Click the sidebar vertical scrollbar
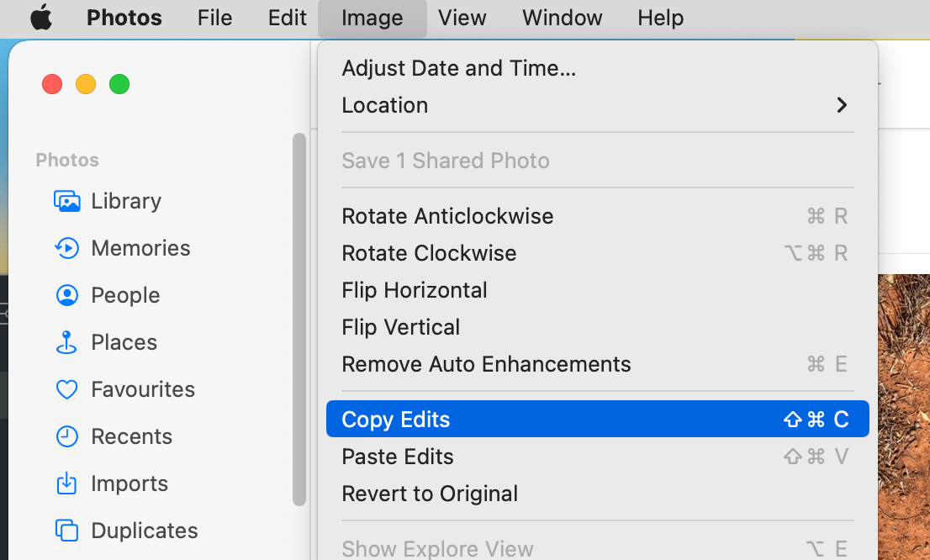930x560 pixels. pyautogui.click(x=299, y=320)
